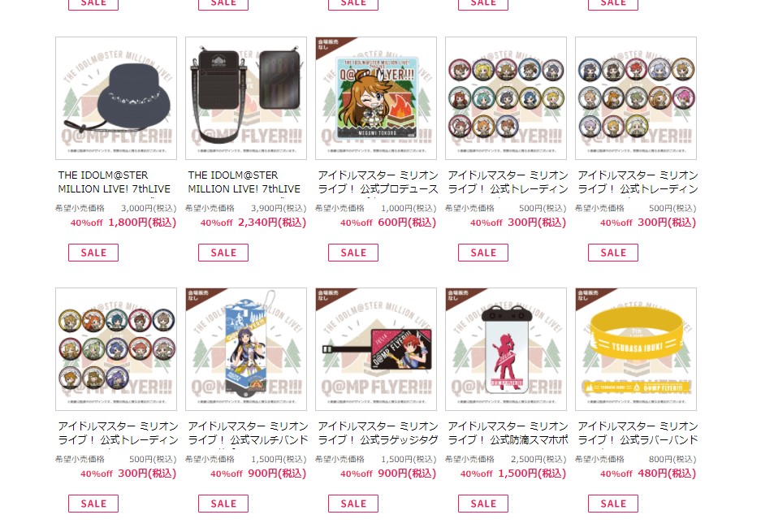Open 公式プロデュース item title link
774x532 pixels.
[x=378, y=182]
